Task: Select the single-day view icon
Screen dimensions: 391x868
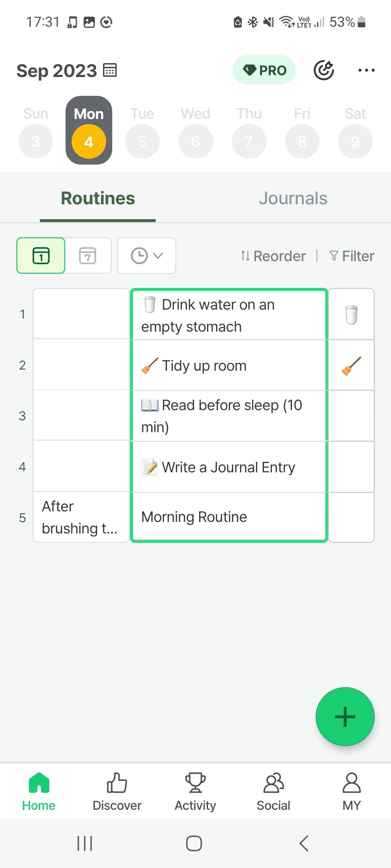Action: click(41, 256)
